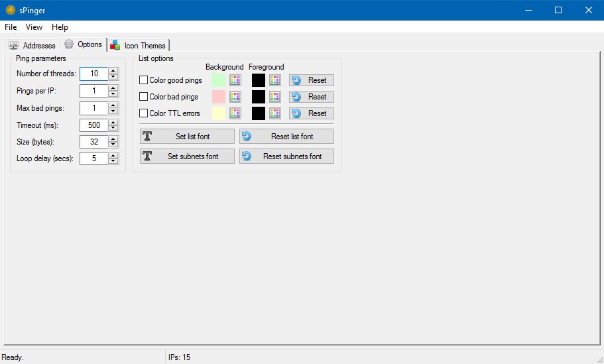
Task: Open color picker for bad pings foreground
Action: (274, 97)
